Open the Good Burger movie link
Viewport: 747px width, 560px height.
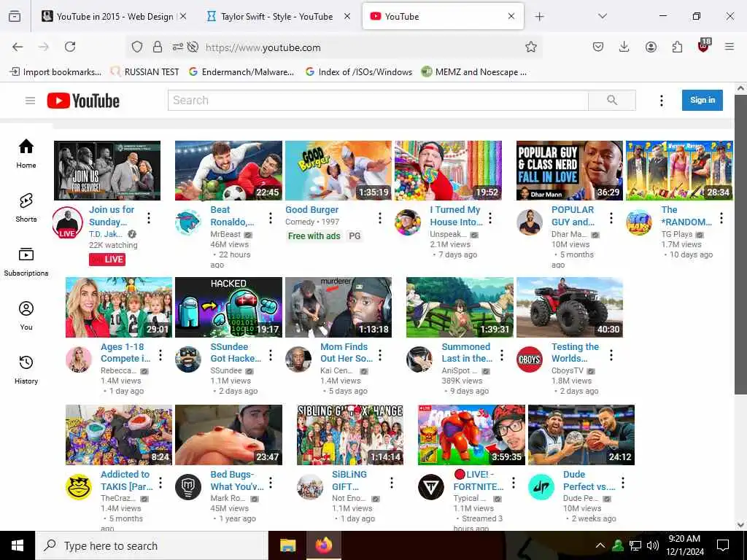pos(312,209)
